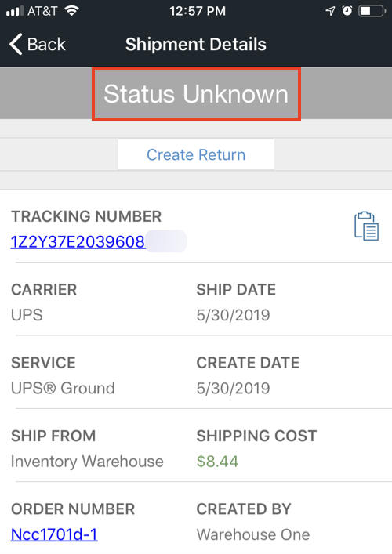Tap the location services arrow icon

click(x=330, y=11)
